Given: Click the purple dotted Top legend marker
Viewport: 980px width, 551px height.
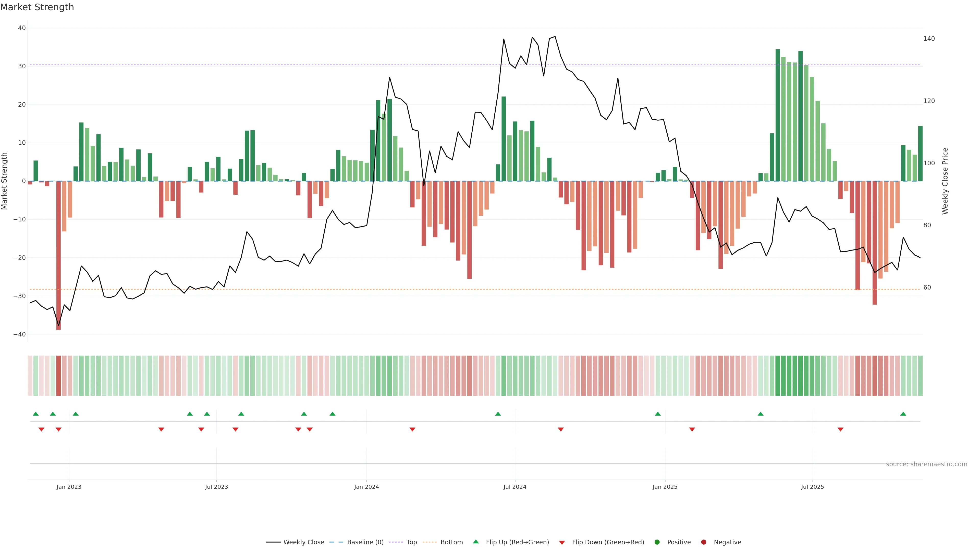Looking at the screenshot, I should (396, 542).
